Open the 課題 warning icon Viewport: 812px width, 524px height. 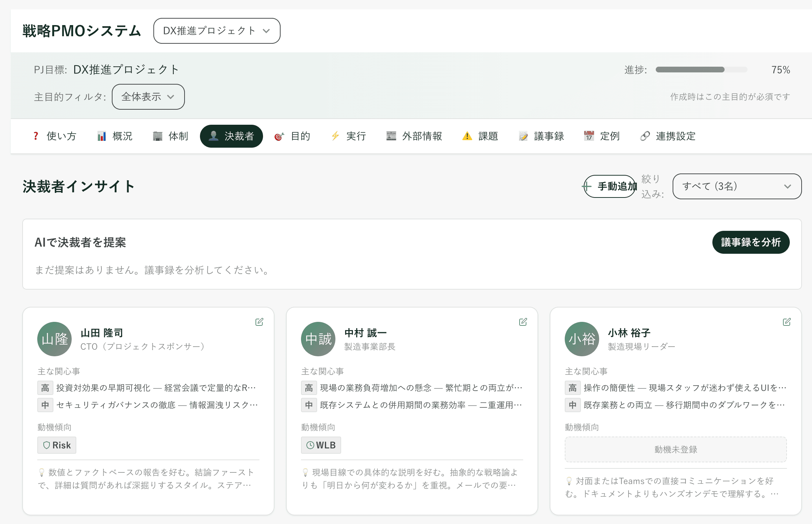[467, 136]
